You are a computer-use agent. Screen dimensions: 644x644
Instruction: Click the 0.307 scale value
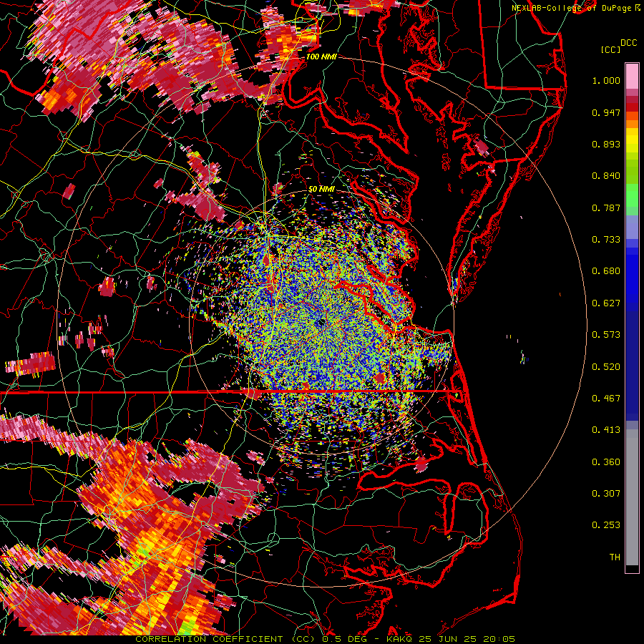(606, 494)
